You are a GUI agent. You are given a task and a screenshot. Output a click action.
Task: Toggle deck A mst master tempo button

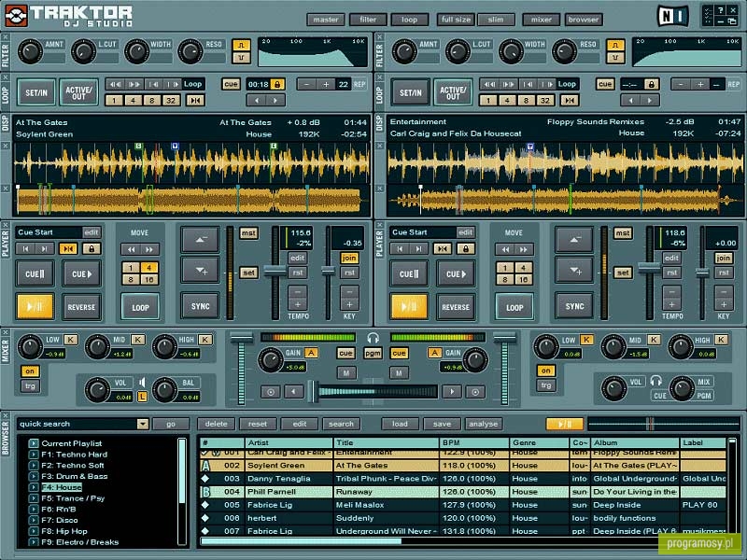point(248,232)
